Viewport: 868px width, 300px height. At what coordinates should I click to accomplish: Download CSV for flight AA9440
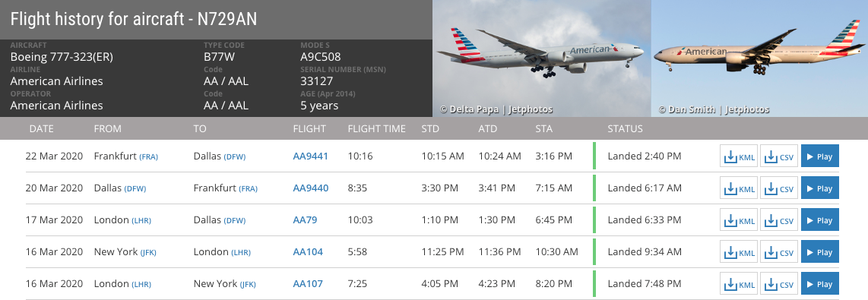click(779, 188)
